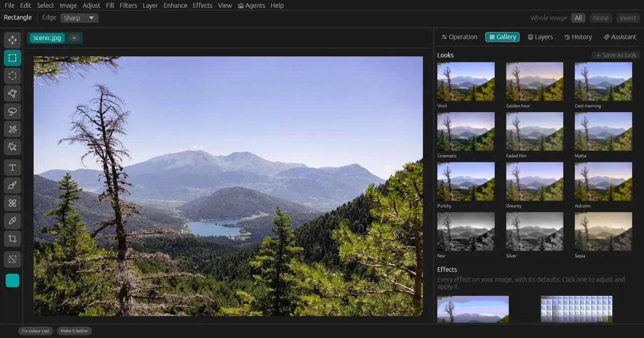Open the Help menu
644x338 pixels.
(277, 5)
